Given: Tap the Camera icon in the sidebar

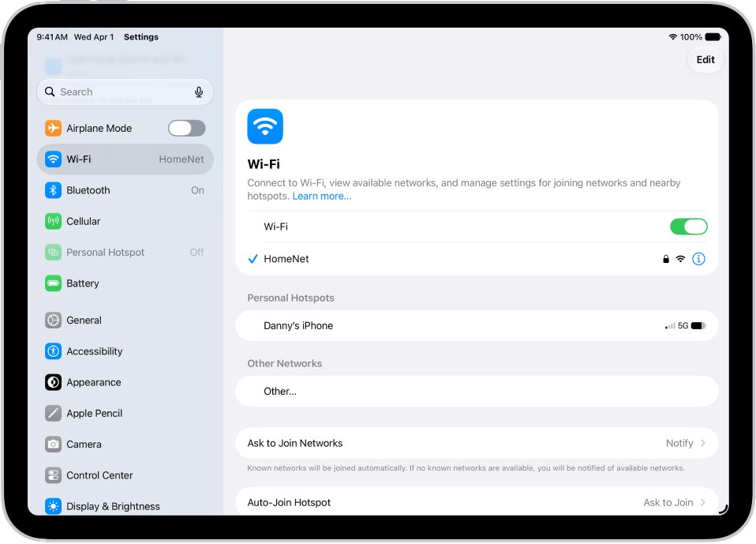Looking at the screenshot, I should tap(53, 445).
